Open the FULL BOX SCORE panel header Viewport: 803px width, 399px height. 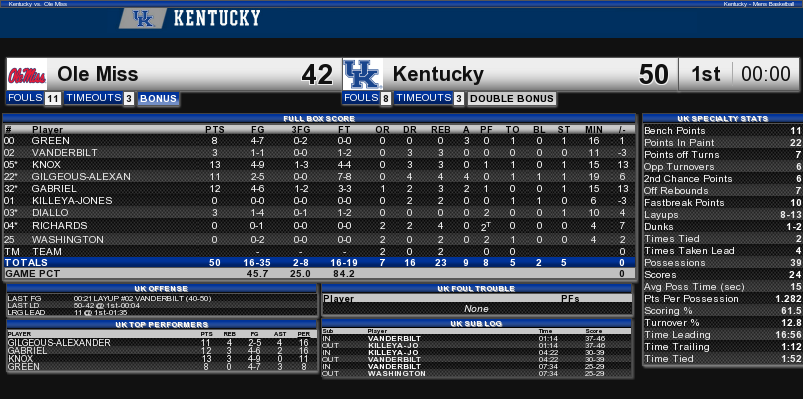pos(319,119)
